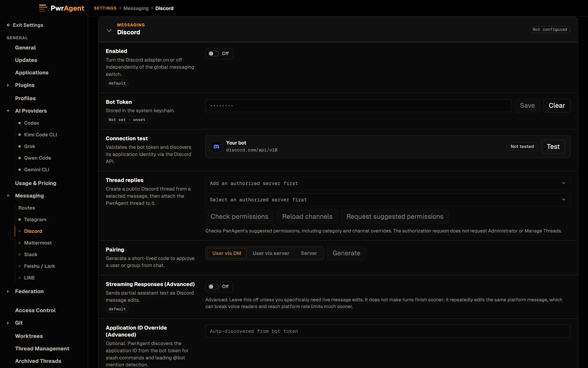The height and width of the screenshot is (368, 588).
Task: Click the Check permissions button
Action: [239, 217]
